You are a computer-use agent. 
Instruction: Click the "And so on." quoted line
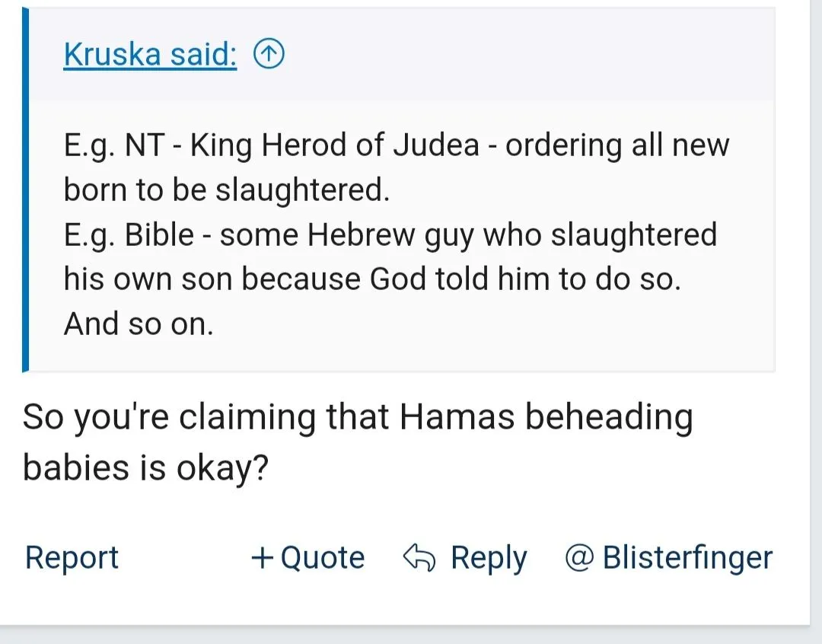139,324
